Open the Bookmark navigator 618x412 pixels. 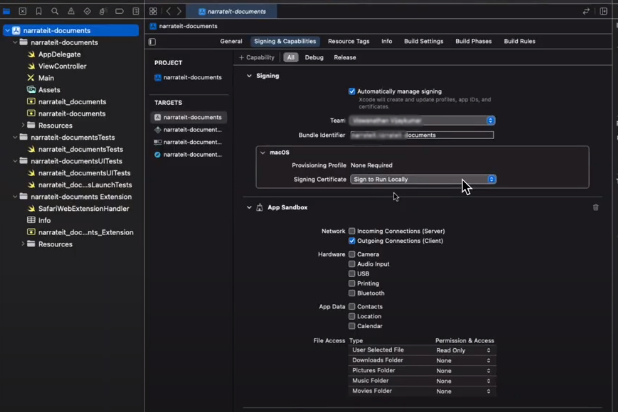pyautogui.click(x=39, y=11)
